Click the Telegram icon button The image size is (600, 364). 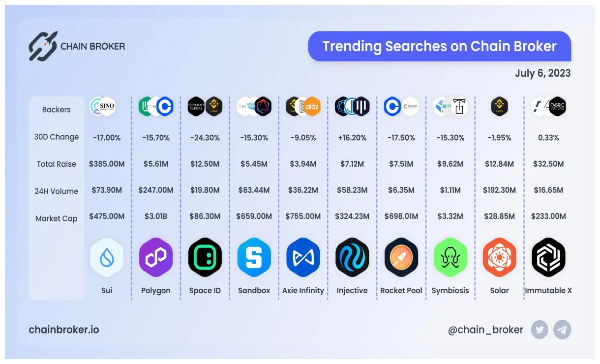click(x=562, y=330)
